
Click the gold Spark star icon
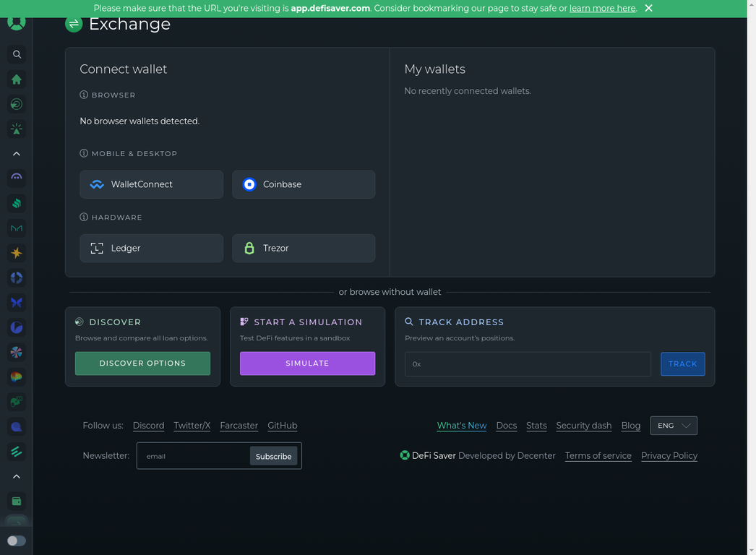tap(16, 253)
